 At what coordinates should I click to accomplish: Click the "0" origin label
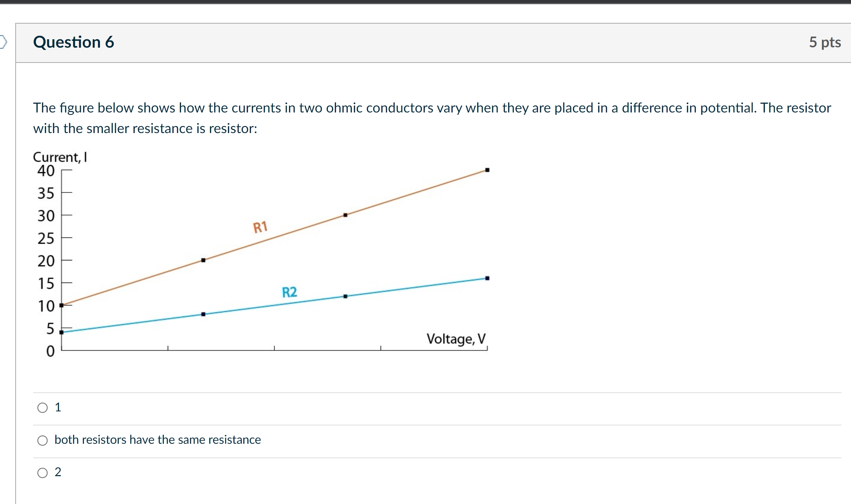tap(50, 351)
